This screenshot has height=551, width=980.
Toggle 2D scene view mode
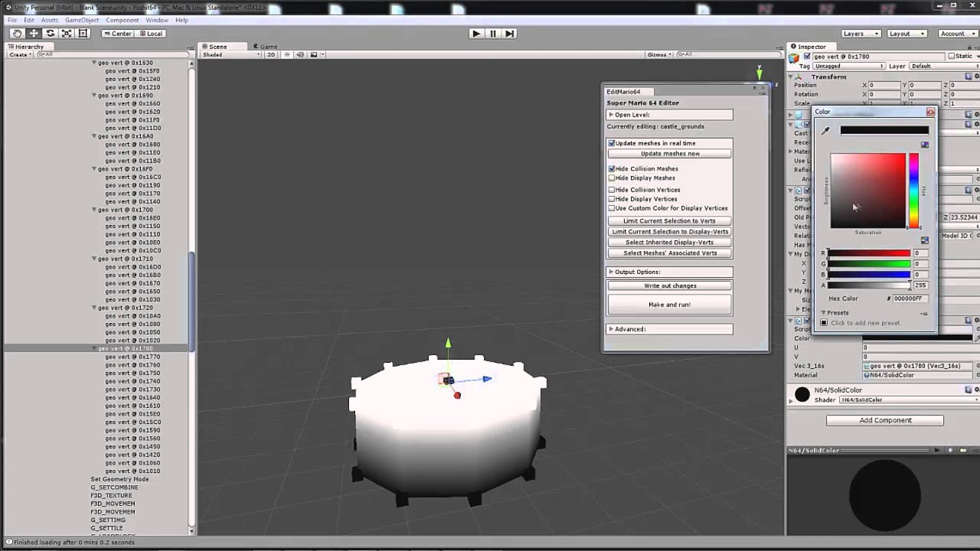click(270, 55)
